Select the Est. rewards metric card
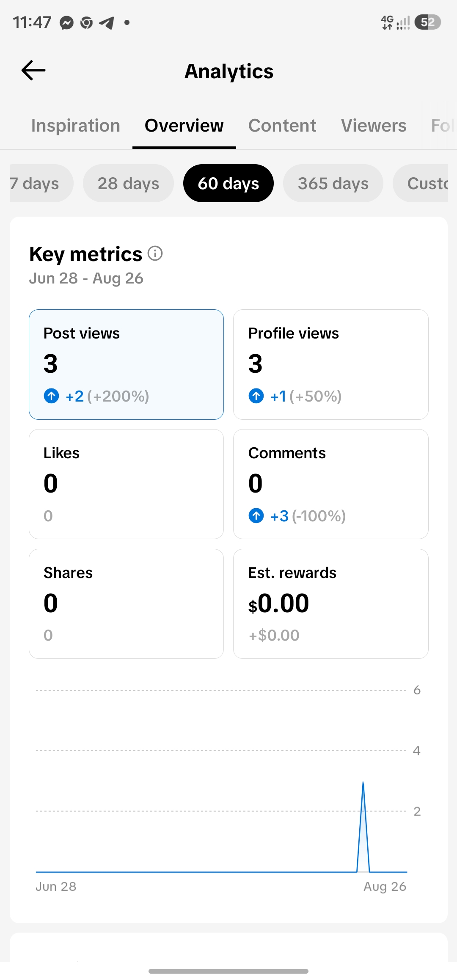Image resolution: width=457 pixels, height=980 pixels. (331, 604)
